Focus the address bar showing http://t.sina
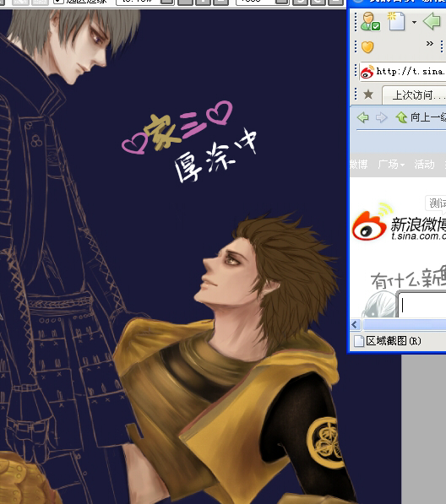The width and height of the screenshot is (446, 504). pos(403,72)
